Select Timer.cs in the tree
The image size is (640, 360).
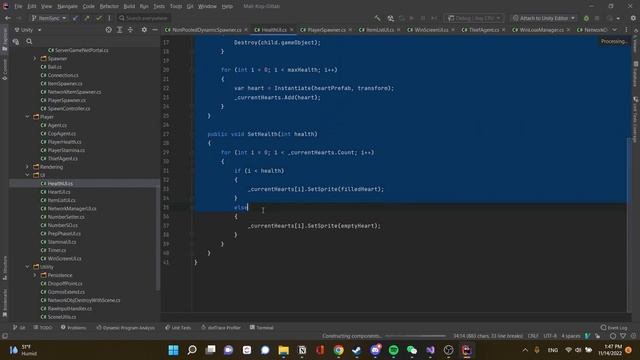pos(53,250)
